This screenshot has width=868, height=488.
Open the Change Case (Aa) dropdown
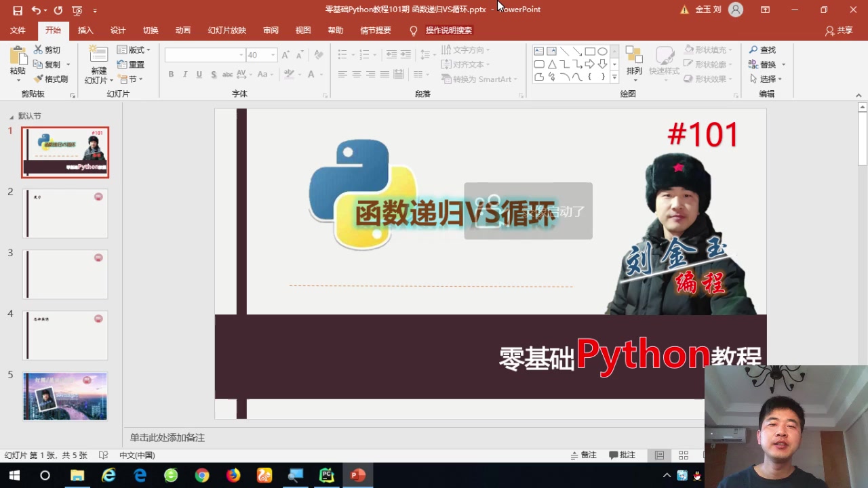(265, 75)
